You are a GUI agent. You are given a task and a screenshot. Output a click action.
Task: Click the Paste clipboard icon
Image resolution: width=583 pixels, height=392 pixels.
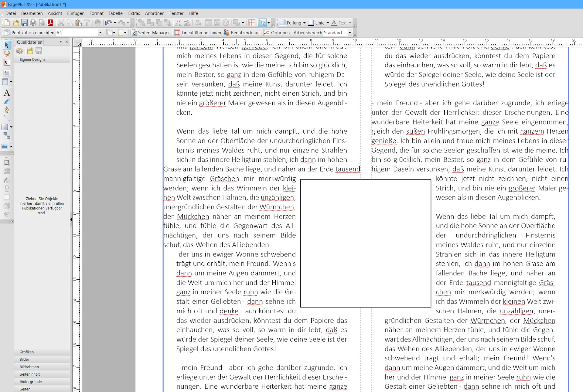pos(78,23)
